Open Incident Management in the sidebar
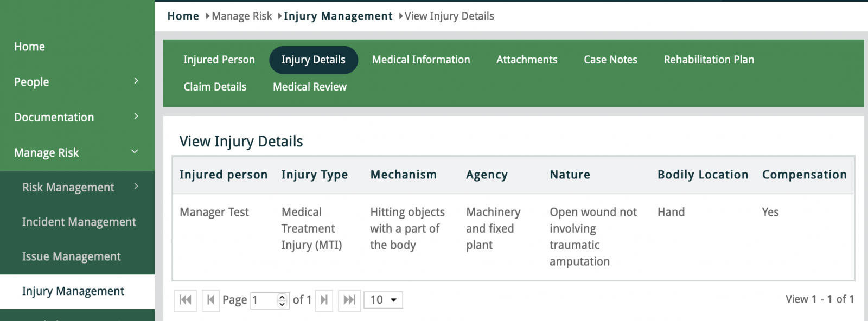This screenshot has width=868, height=321. tap(79, 222)
